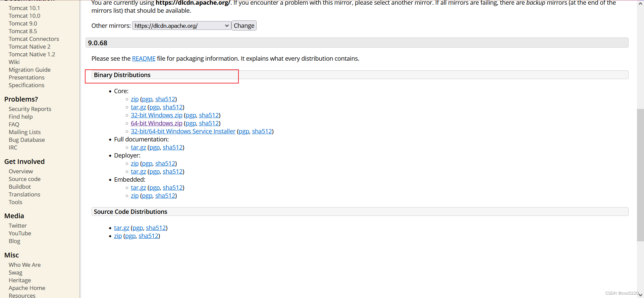Open pgp for 32-bit Windows zip
Image resolution: width=644 pixels, height=298 pixels.
click(191, 115)
